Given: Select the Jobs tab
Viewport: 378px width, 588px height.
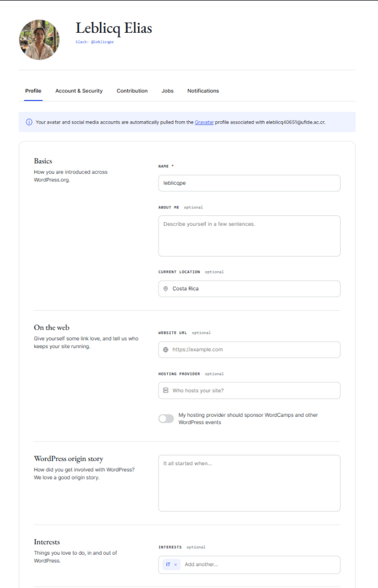Looking at the screenshot, I should click(168, 91).
